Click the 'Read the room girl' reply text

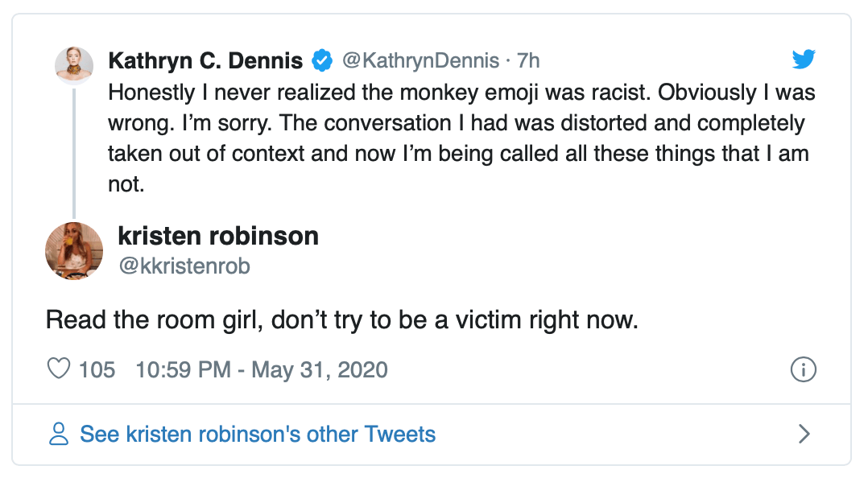pos(341,319)
